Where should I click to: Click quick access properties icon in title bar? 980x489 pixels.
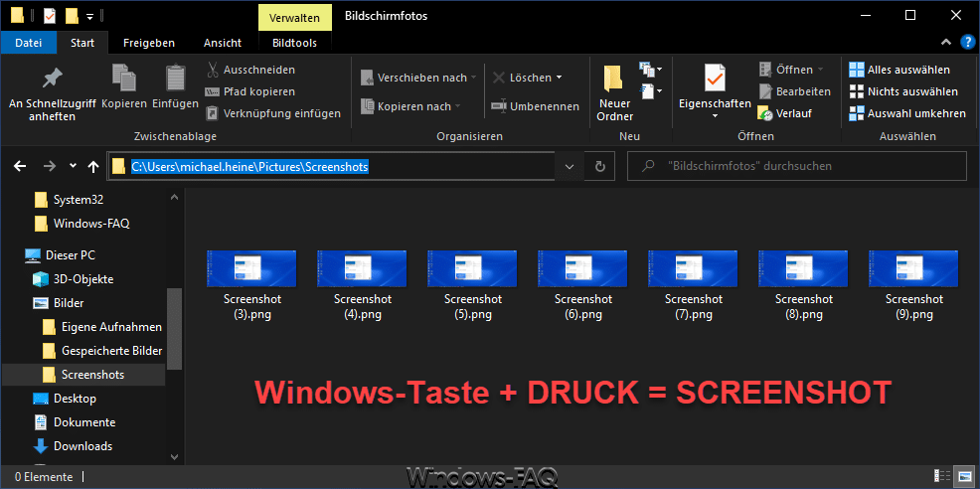pos(50,15)
